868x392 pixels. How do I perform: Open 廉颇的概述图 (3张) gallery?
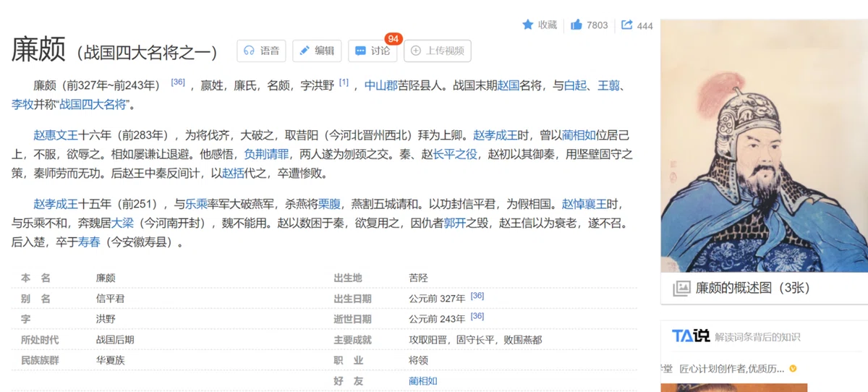pos(752,288)
